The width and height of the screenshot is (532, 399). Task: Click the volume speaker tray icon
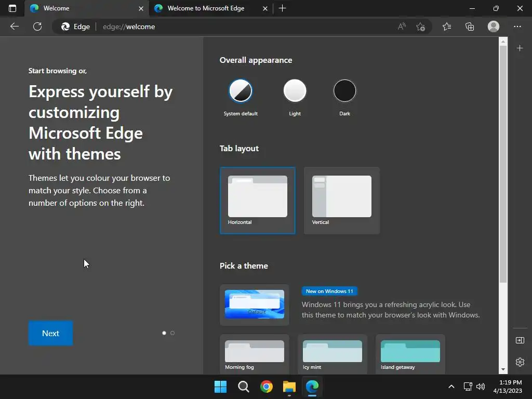[481, 387]
